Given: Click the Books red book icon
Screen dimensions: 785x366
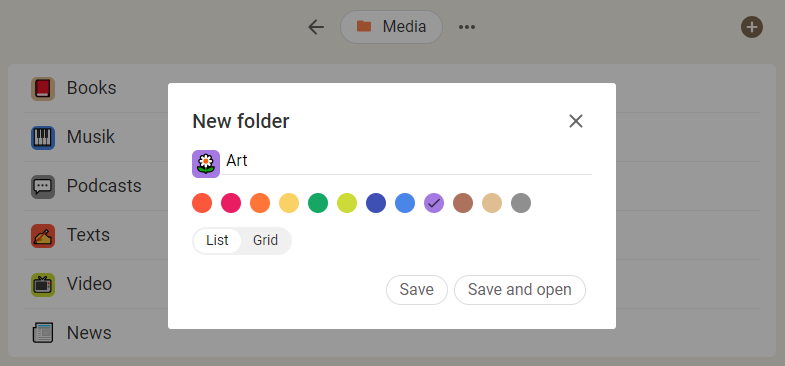Looking at the screenshot, I should 43,89.
